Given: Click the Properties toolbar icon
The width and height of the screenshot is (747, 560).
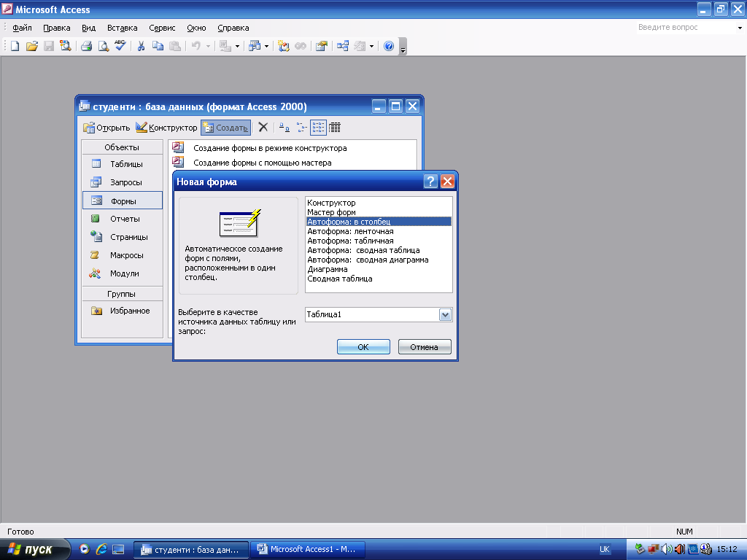Looking at the screenshot, I should 322,46.
